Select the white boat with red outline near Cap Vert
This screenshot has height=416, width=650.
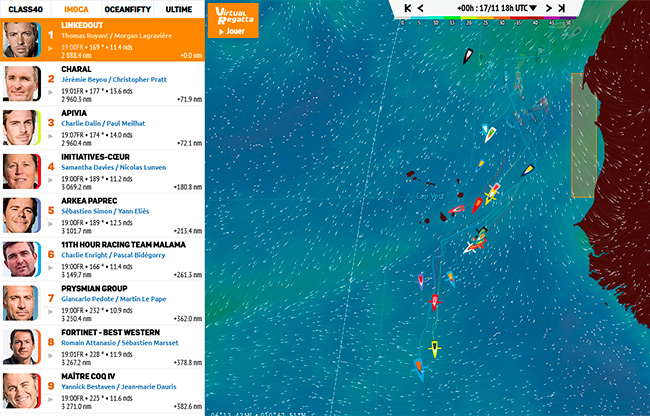tap(456, 209)
